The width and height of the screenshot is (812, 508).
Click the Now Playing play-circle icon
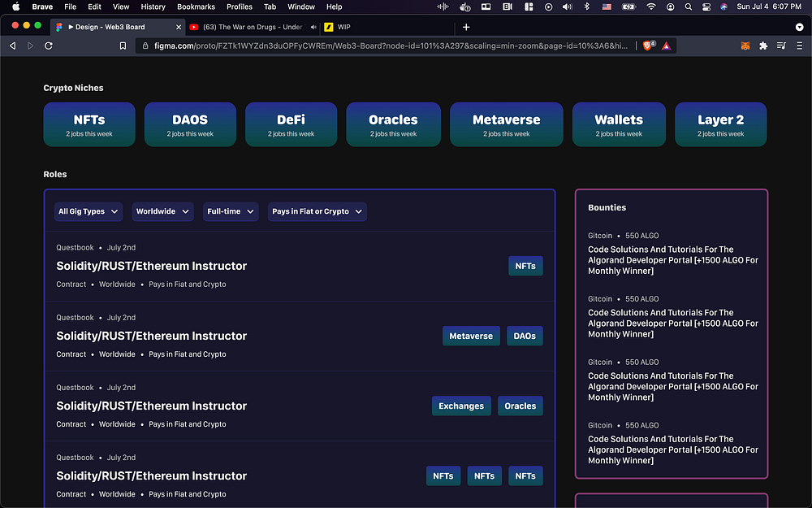click(548, 7)
